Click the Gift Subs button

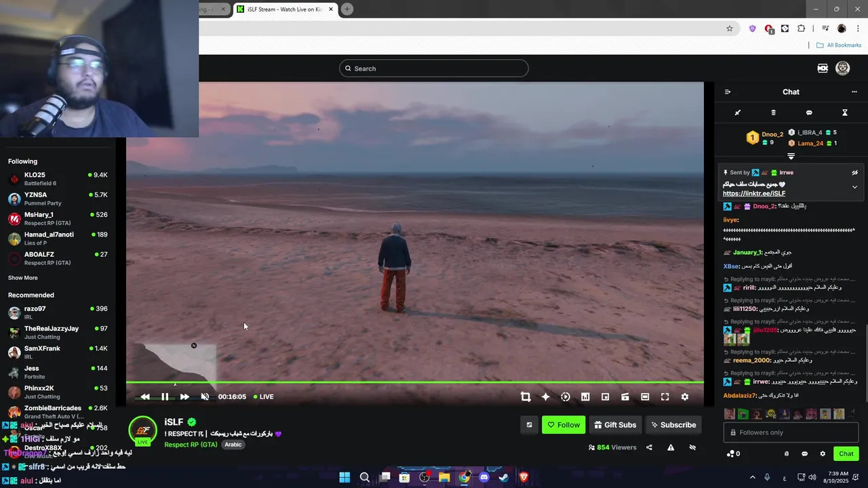tap(615, 425)
